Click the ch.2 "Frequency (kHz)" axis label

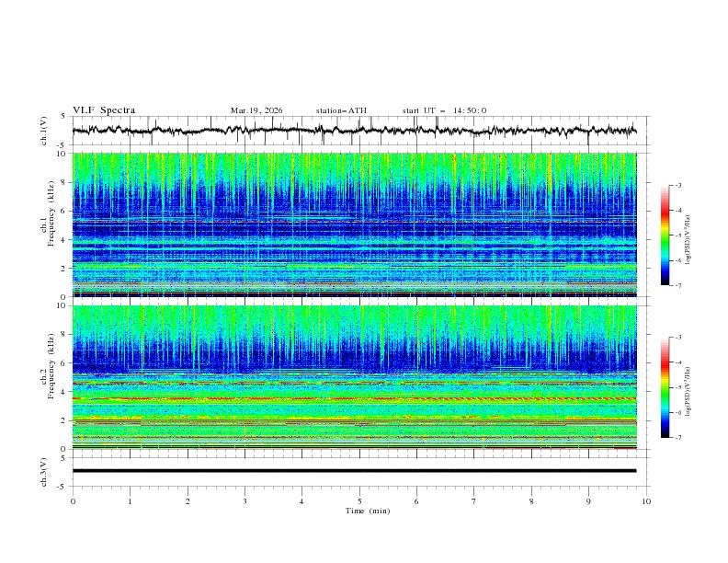(51, 366)
